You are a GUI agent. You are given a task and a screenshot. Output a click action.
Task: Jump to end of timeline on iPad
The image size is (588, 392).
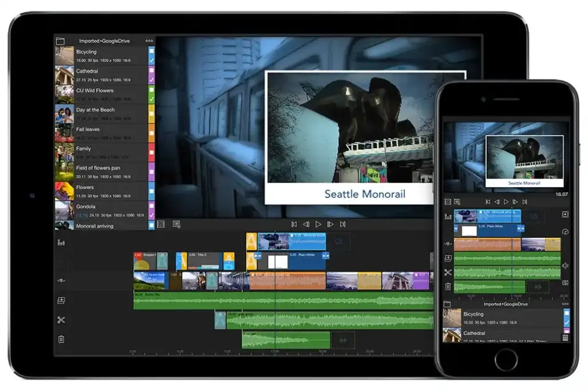point(342,224)
